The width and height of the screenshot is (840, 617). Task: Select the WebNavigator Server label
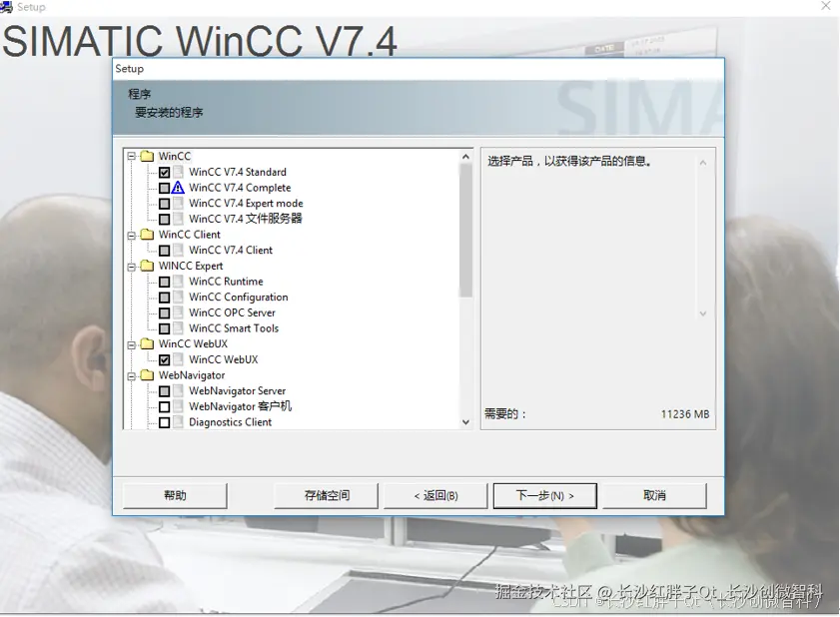pyautogui.click(x=238, y=391)
